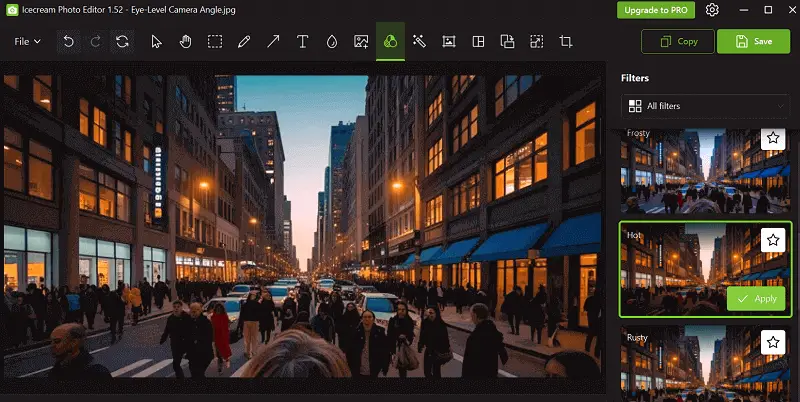
Task: Close the Icecream Photo Editor window
Action: [x=790, y=10]
